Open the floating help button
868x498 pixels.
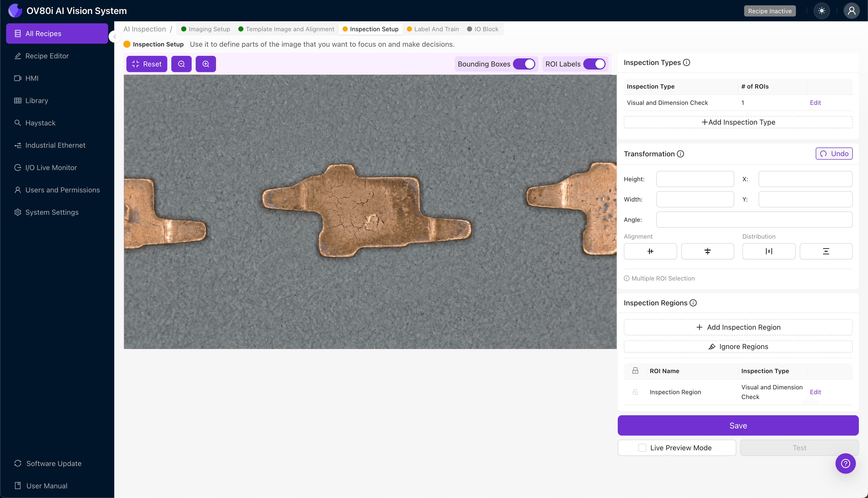(845, 463)
